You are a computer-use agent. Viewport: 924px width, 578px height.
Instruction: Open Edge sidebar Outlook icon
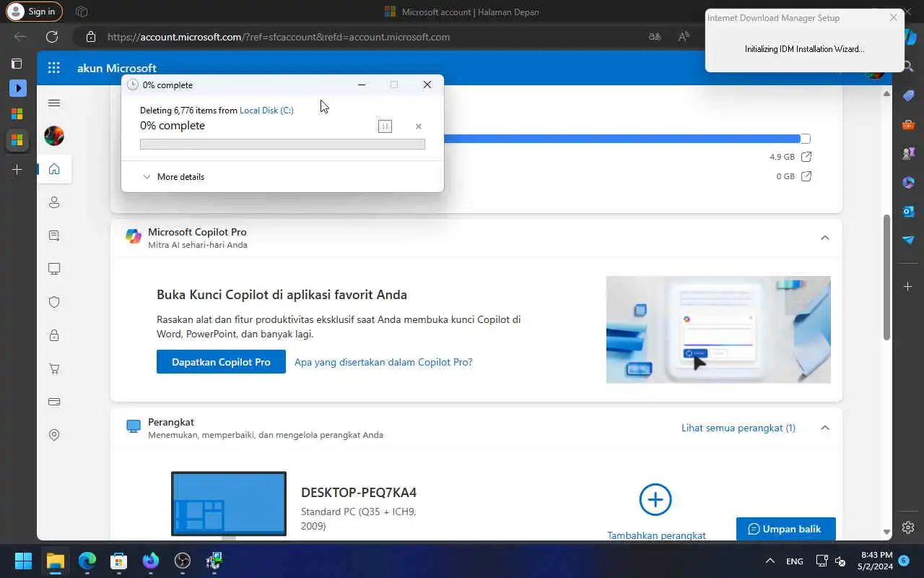pos(909,211)
